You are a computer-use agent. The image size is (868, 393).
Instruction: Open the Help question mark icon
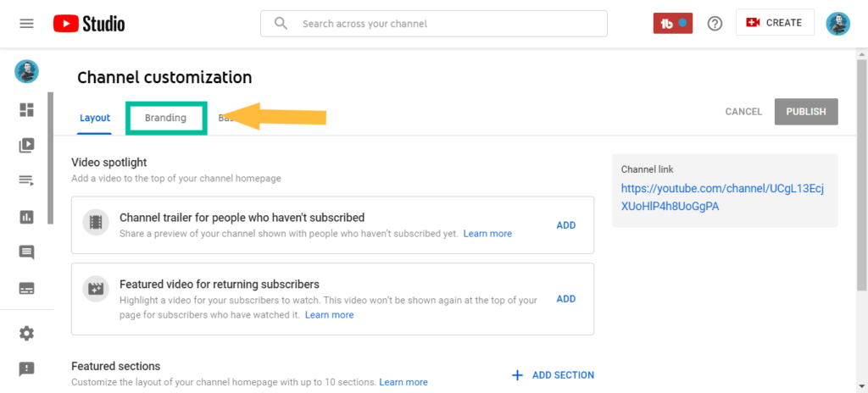[x=715, y=24]
